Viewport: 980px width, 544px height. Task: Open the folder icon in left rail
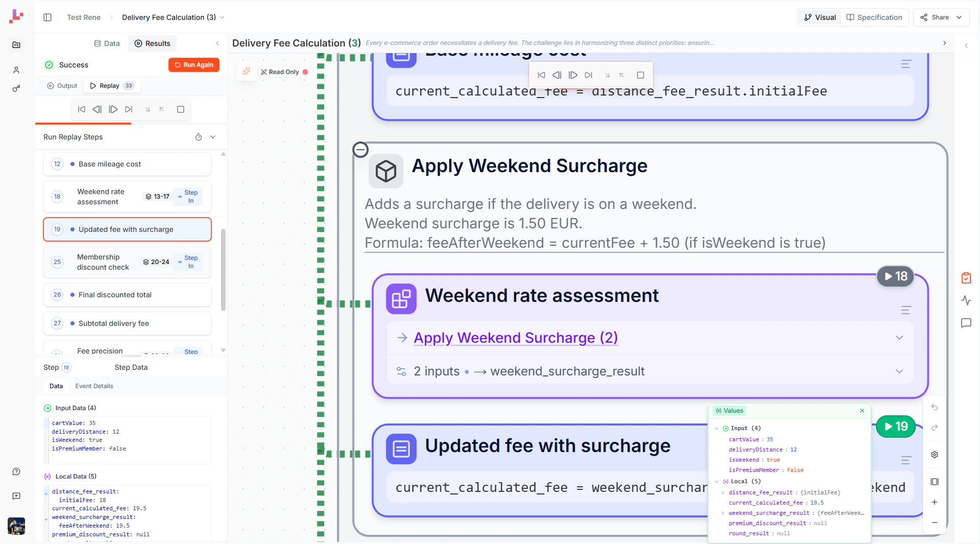pyautogui.click(x=16, y=45)
